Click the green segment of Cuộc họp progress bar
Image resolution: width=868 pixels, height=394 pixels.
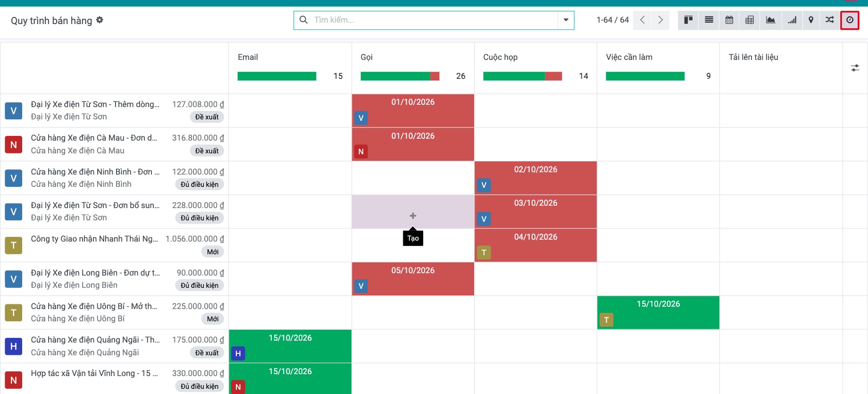point(514,76)
